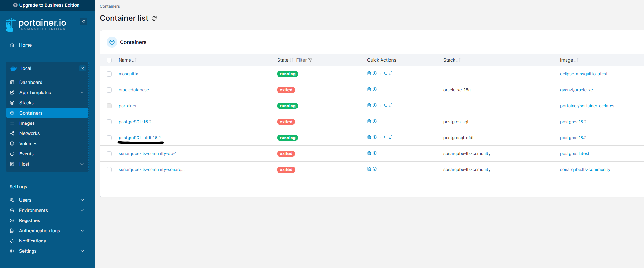
Task: Expand the Environments settings chevron
Action: [82, 210]
